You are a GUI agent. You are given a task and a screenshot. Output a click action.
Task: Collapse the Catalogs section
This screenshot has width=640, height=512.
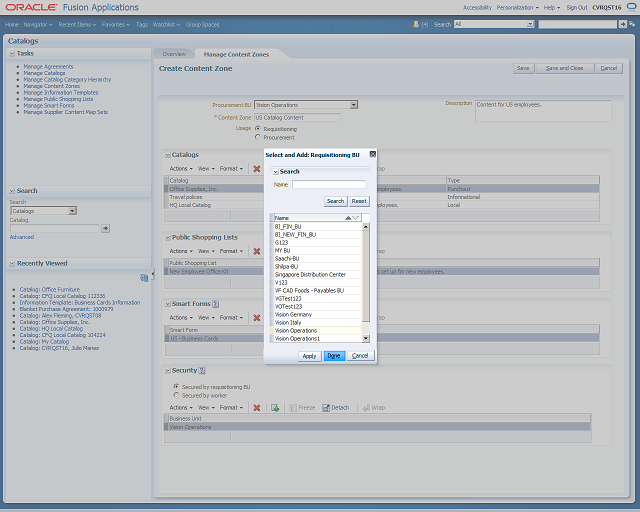coord(168,155)
